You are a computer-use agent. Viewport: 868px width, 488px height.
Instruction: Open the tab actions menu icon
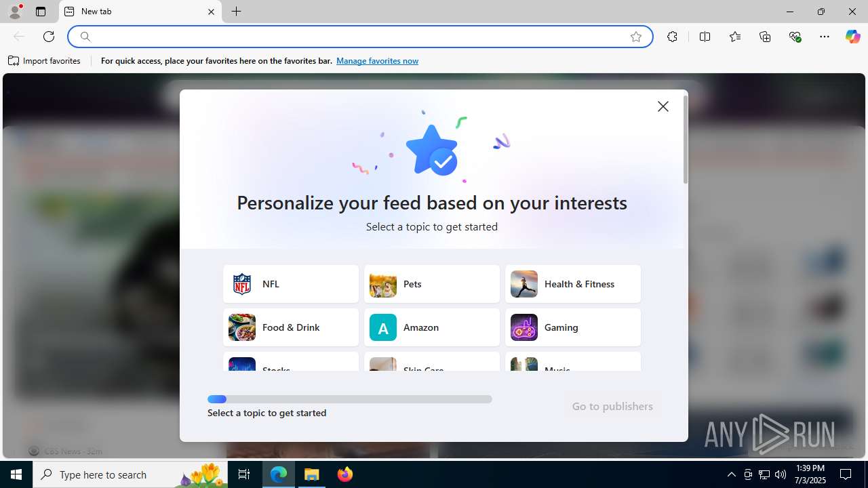(41, 12)
